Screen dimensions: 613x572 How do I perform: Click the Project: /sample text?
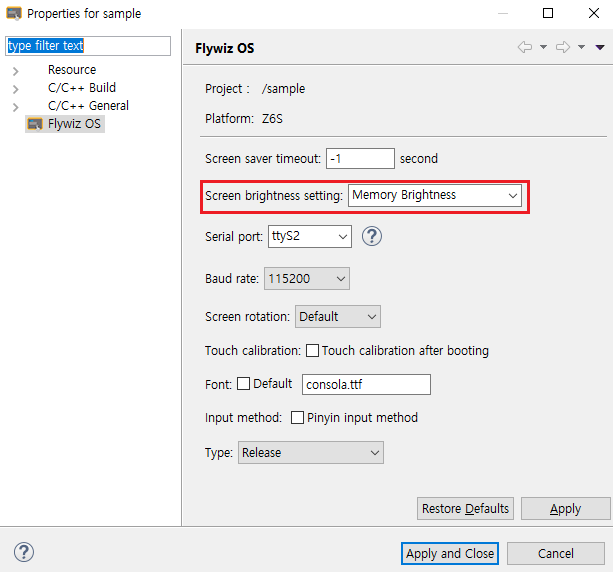[255, 89]
